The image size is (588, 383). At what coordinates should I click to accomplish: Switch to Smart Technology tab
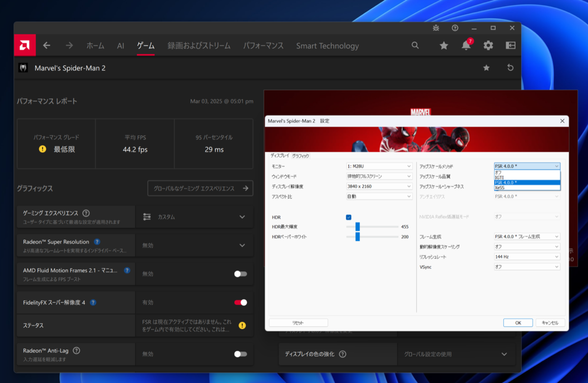tap(327, 46)
